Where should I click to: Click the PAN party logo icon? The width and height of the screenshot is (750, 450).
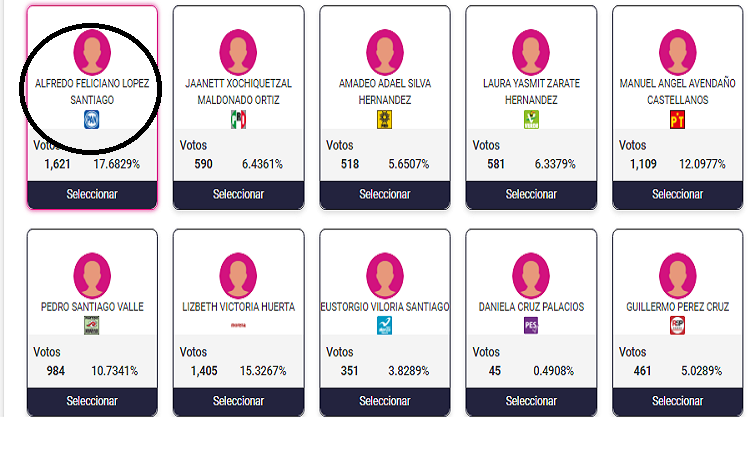click(x=92, y=120)
